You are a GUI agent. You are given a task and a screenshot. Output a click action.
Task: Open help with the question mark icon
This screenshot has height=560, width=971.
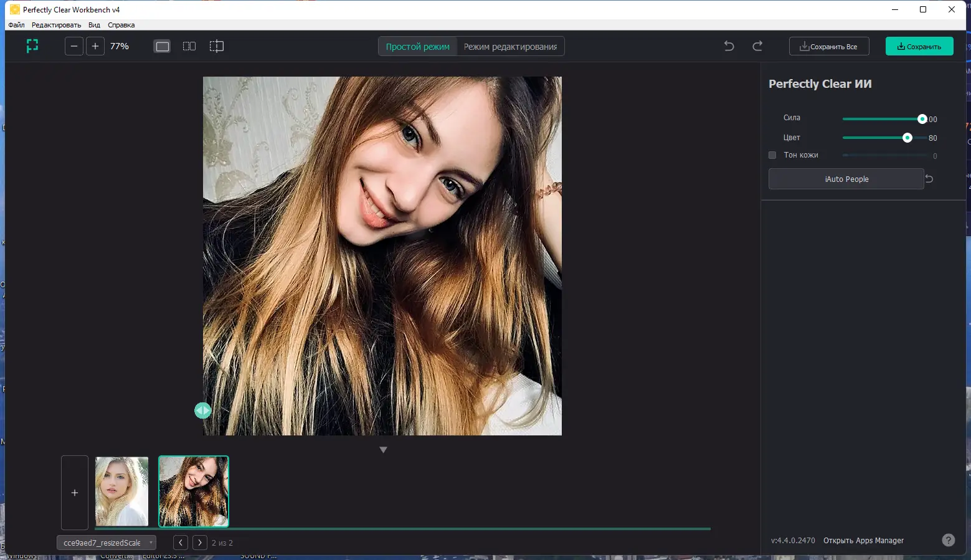948,540
